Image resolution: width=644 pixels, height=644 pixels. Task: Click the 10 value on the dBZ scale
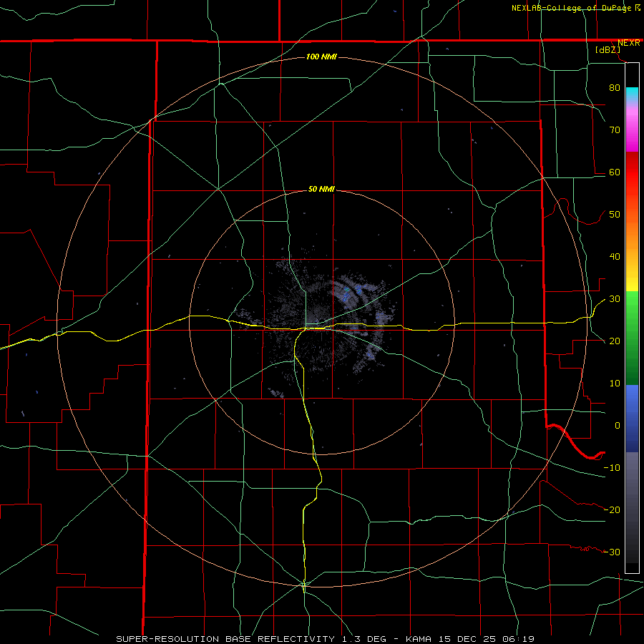click(x=615, y=384)
